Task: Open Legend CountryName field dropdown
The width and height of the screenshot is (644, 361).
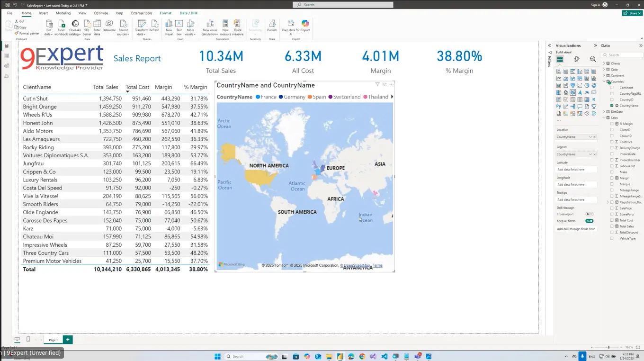Action: 590,154
